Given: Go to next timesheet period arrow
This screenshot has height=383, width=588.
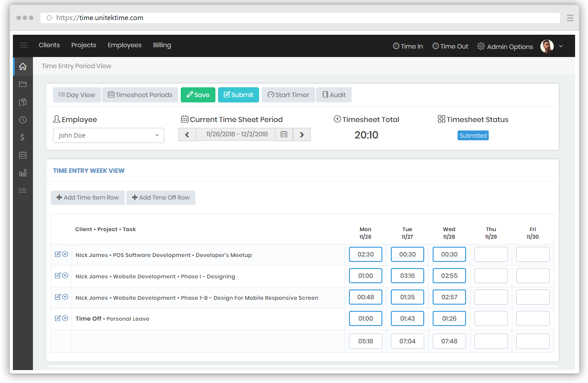Looking at the screenshot, I should [x=302, y=134].
